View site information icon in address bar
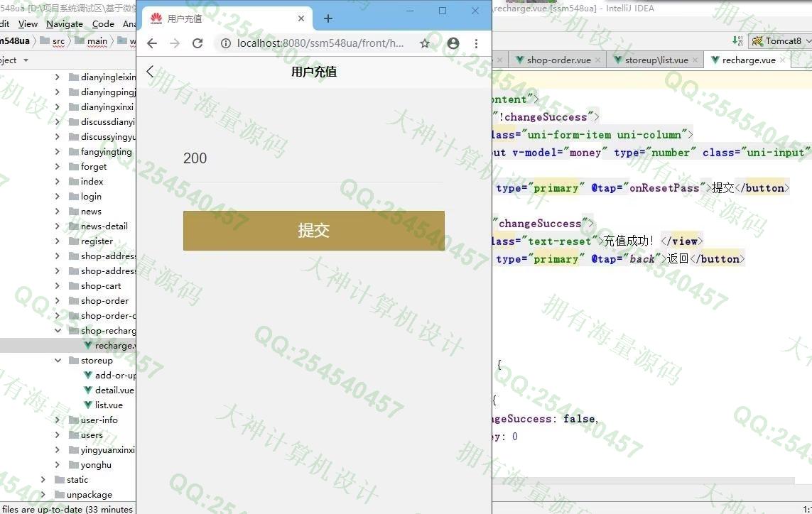The height and width of the screenshot is (514, 812). [x=226, y=43]
